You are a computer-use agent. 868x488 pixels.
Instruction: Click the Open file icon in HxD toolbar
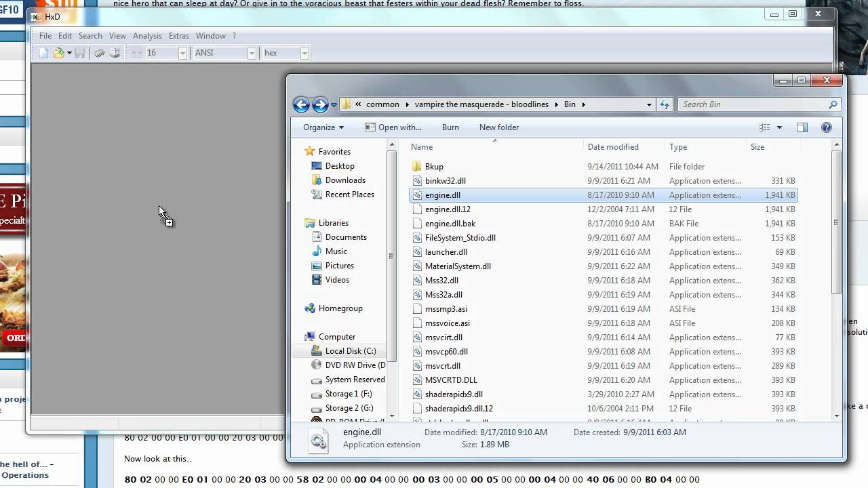pyautogui.click(x=58, y=53)
